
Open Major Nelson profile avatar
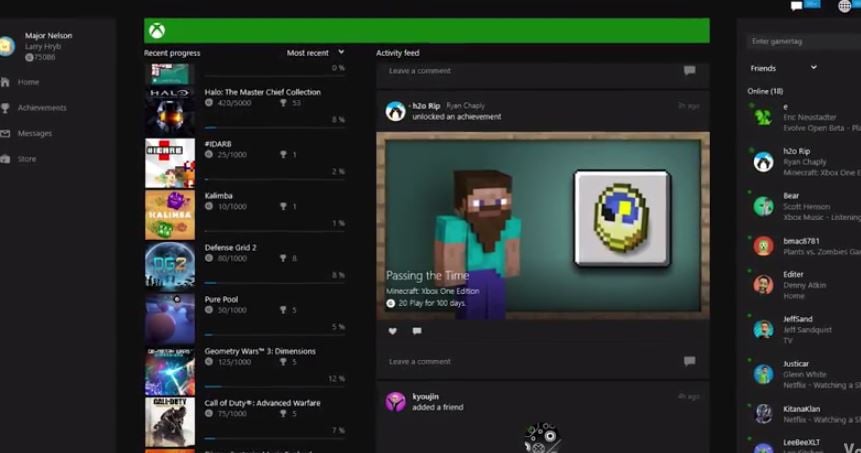click(7, 46)
